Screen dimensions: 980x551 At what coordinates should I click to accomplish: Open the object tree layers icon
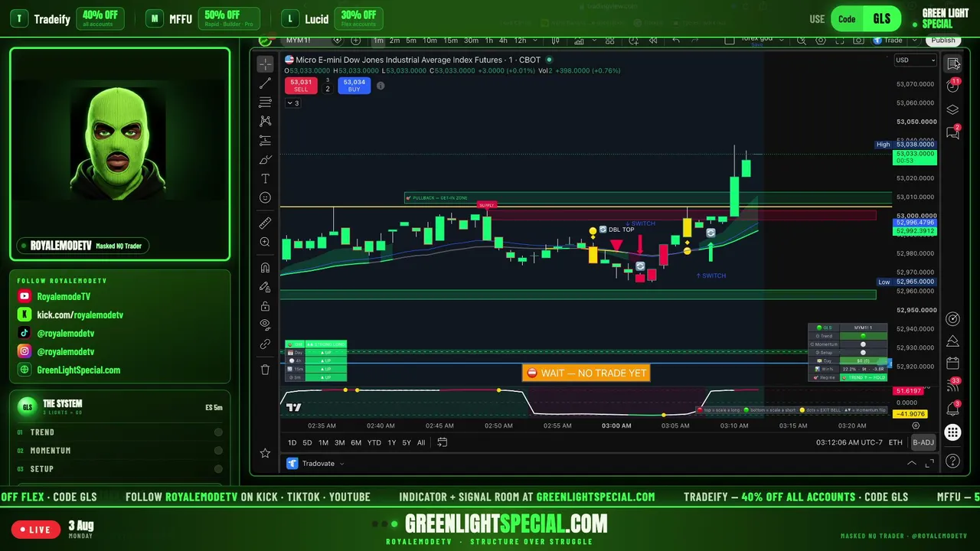tap(952, 109)
